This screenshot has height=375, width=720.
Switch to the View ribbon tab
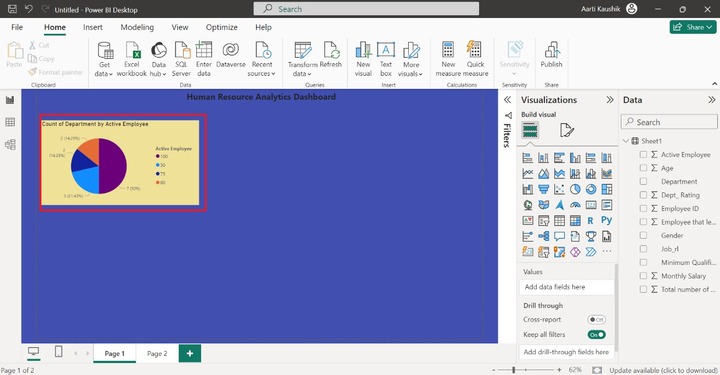tap(180, 27)
